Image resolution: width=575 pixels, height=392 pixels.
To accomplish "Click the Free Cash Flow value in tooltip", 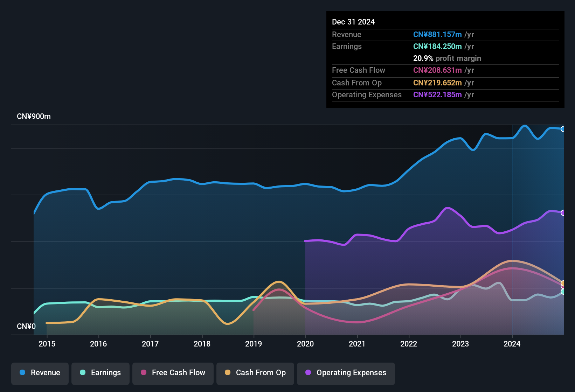I will pos(437,70).
